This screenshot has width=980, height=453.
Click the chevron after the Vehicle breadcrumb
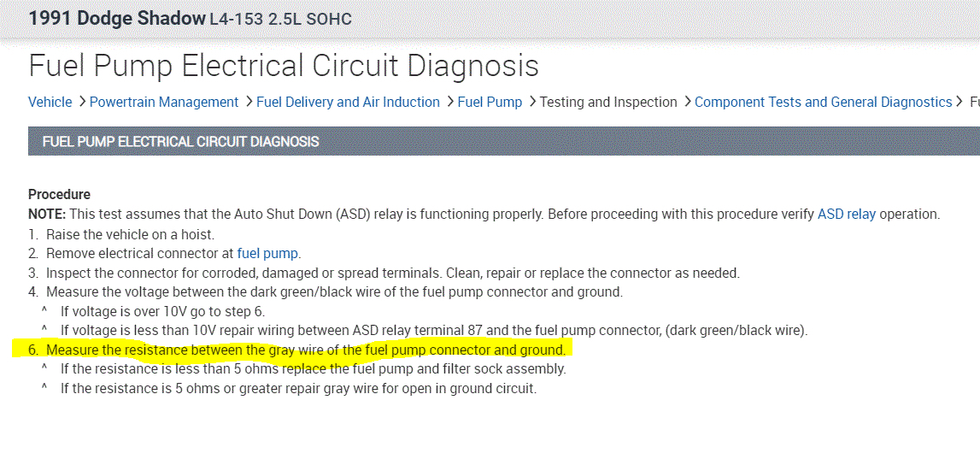(81, 102)
